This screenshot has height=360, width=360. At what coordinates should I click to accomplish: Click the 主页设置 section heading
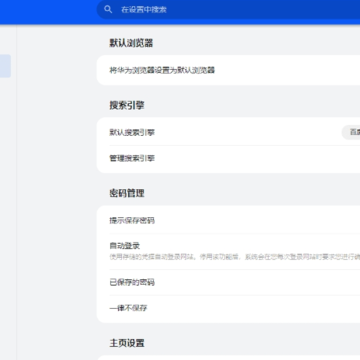(x=127, y=343)
